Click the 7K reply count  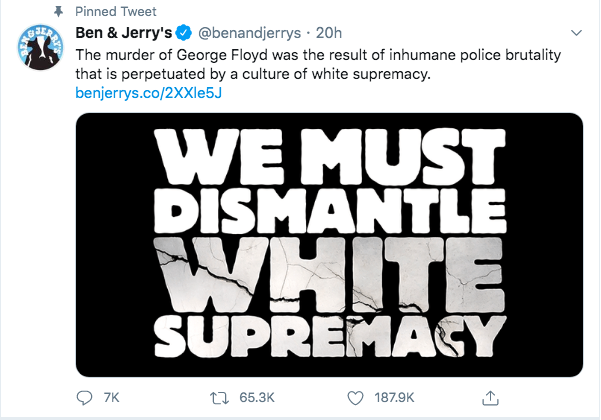click(x=111, y=397)
